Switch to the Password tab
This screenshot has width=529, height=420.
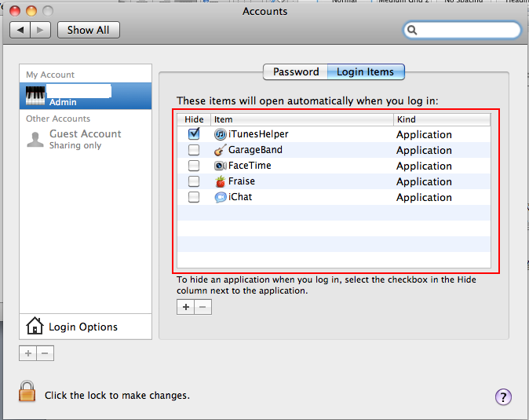coord(296,72)
